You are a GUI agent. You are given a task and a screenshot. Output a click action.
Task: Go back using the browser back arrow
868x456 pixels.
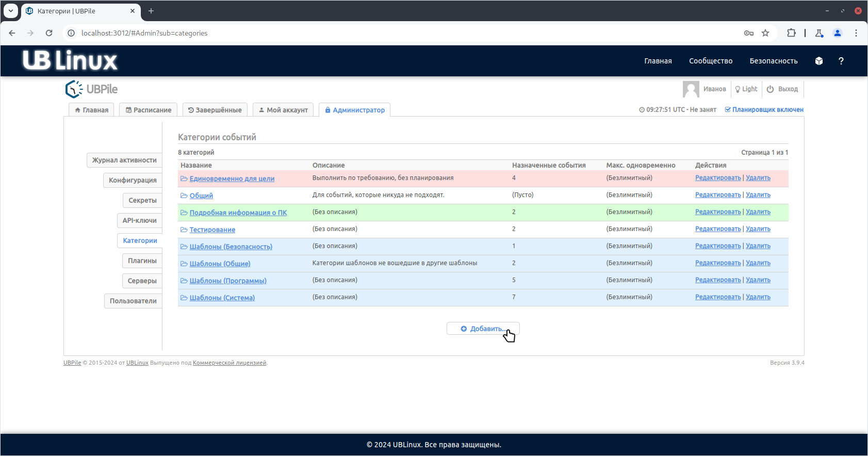coord(12,33)
